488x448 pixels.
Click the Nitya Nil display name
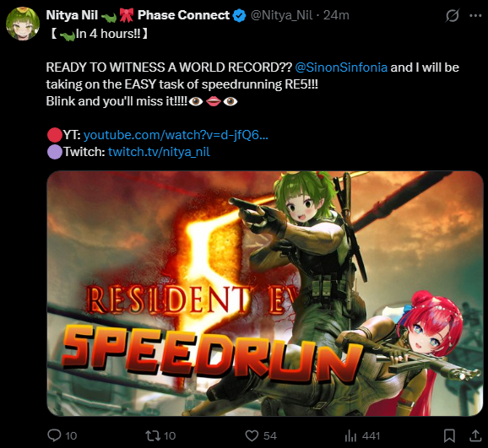coord(72,15)
